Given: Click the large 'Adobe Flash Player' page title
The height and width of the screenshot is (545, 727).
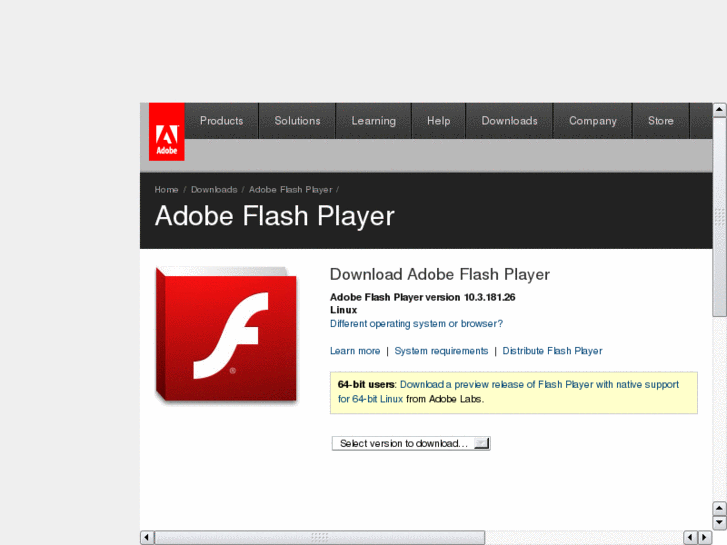Looking at the screenshot, I should (274, 216).
